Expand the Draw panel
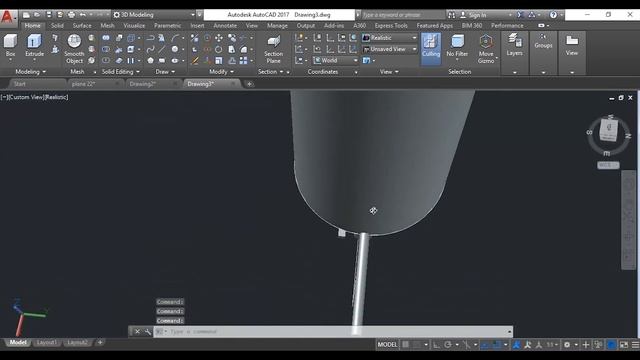 coord(165,72)
